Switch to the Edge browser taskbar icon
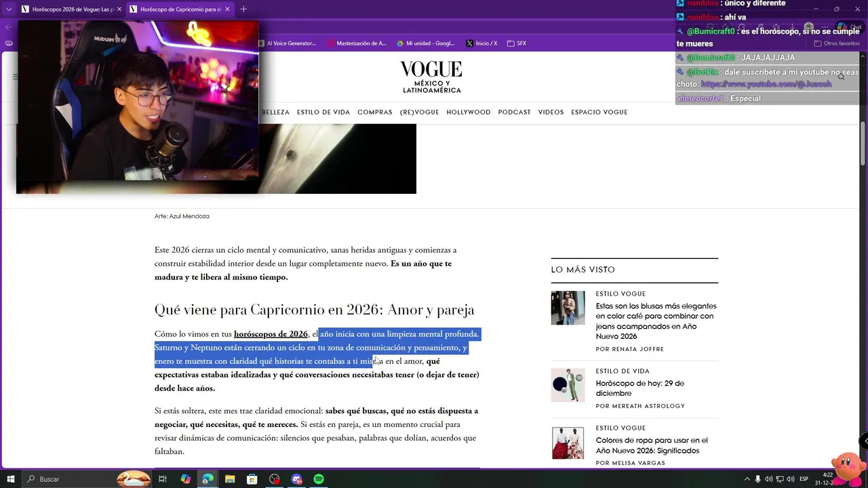The width and height of the screenshot is (868, 488). point(208,479)
